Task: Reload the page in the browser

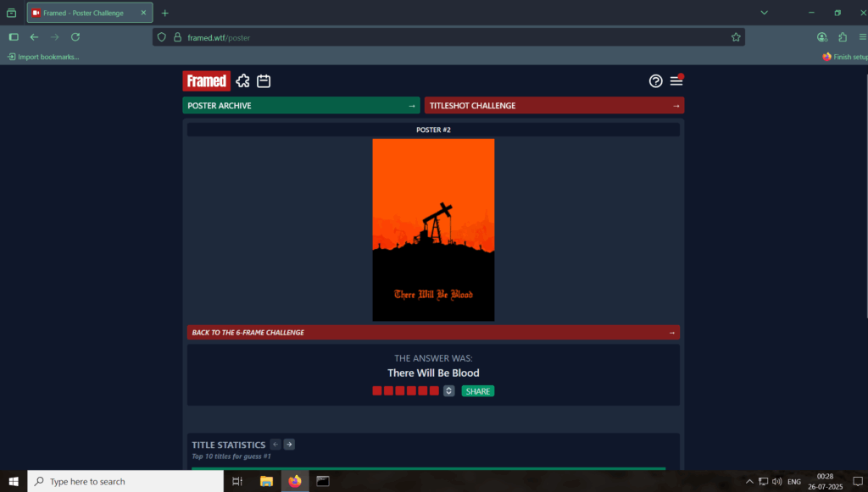Action: [x=75, y=37]
